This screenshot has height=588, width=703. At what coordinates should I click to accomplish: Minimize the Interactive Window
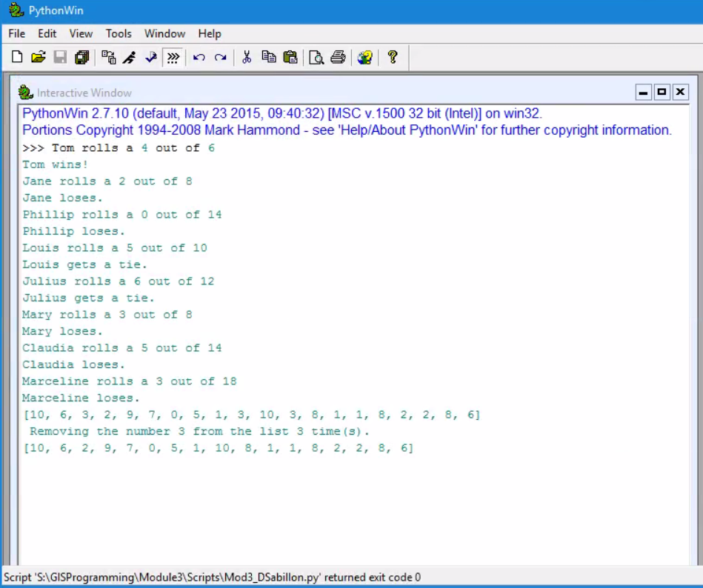[643, 93]
